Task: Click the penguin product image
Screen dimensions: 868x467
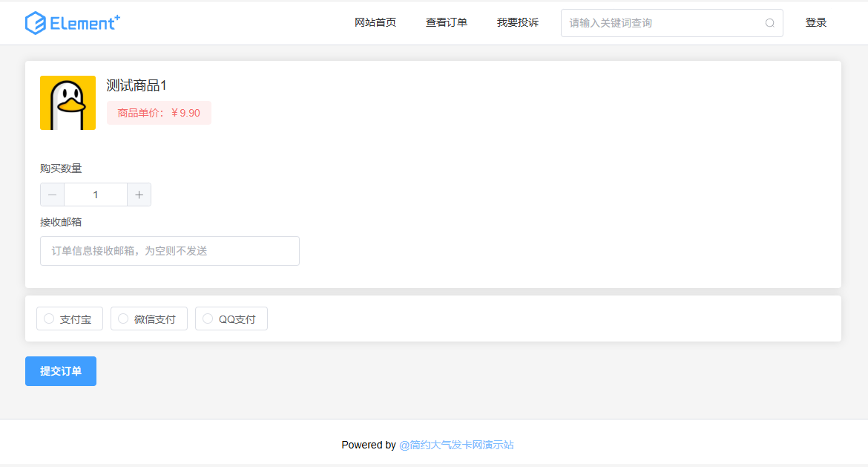Action: coord(68,102)
